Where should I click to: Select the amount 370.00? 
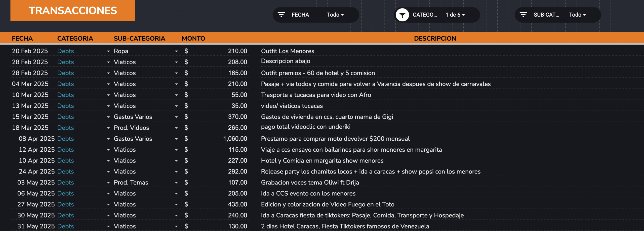[x=237, y=117]
